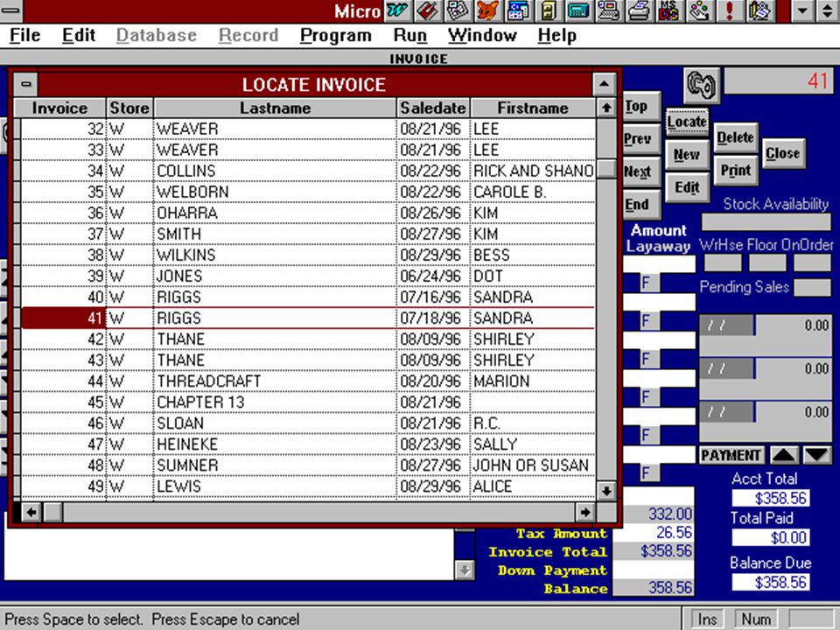Click the Saledate column header
Viewport: 840px width, 630px height.
point(433,108)
